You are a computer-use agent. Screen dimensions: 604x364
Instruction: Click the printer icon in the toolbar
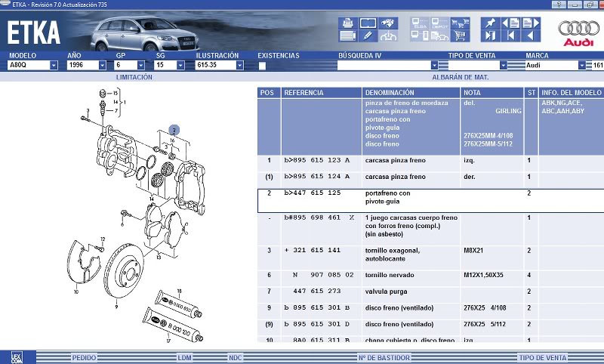tap(347, 23)
